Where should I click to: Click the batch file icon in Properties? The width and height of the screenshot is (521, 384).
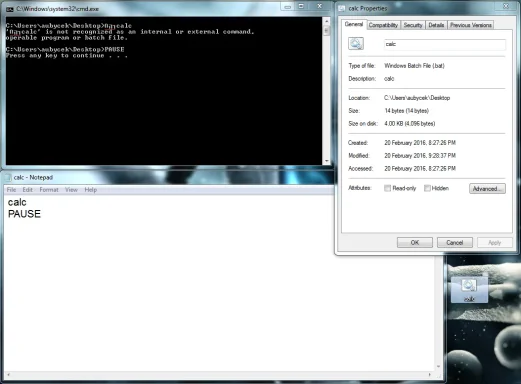(356, 44)
